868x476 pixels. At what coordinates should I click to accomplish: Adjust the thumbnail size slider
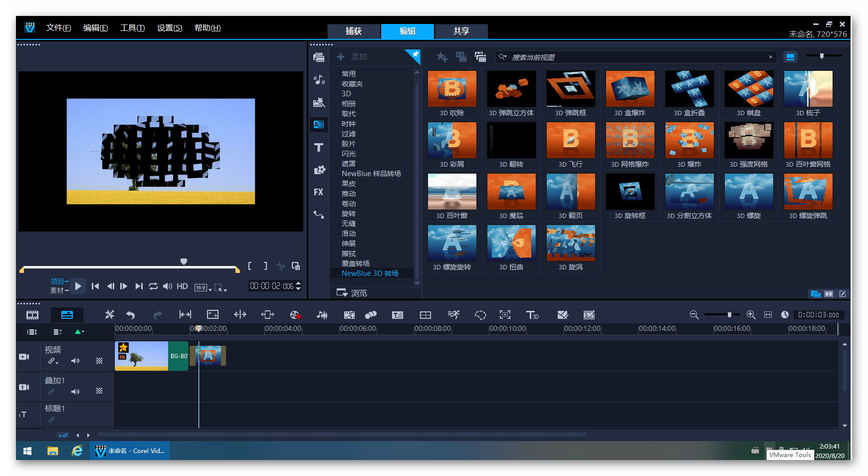(x=822, y=56)
